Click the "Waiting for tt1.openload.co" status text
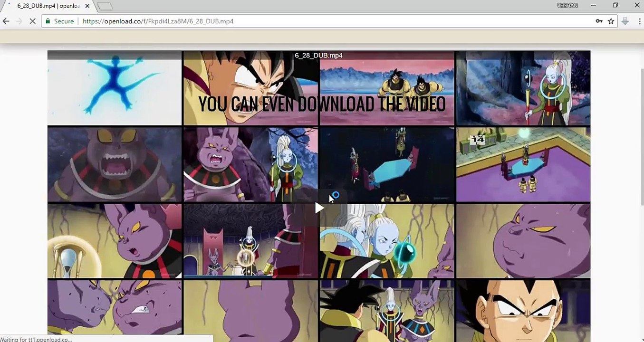This screenshot has width=644, height=342. tap(36, 339)
